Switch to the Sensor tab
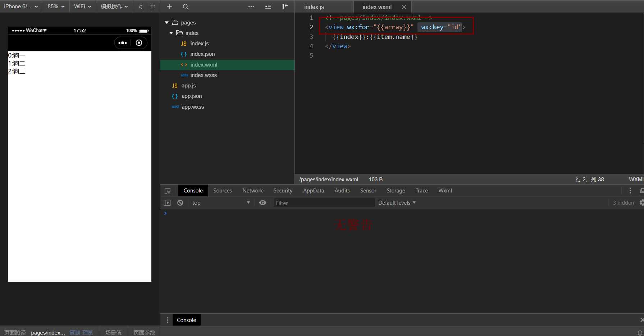The image size is (644, 336). coord(368,191)
